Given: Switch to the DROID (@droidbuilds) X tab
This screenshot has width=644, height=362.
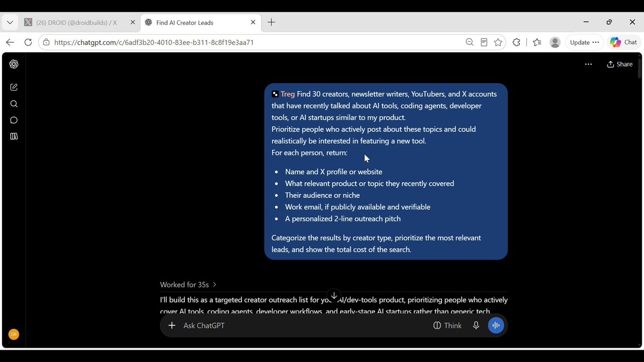Looking at the screenshot, I should tap(80, 23).
